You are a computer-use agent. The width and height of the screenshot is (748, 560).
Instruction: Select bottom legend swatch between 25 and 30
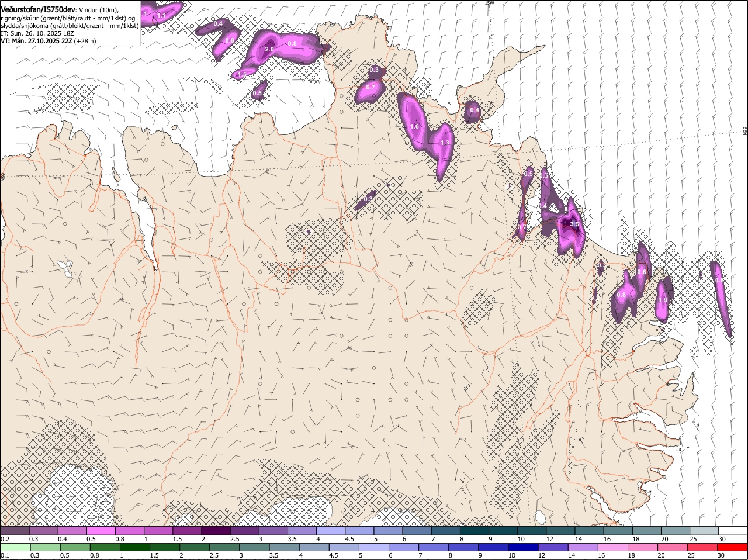coord(703,547)
